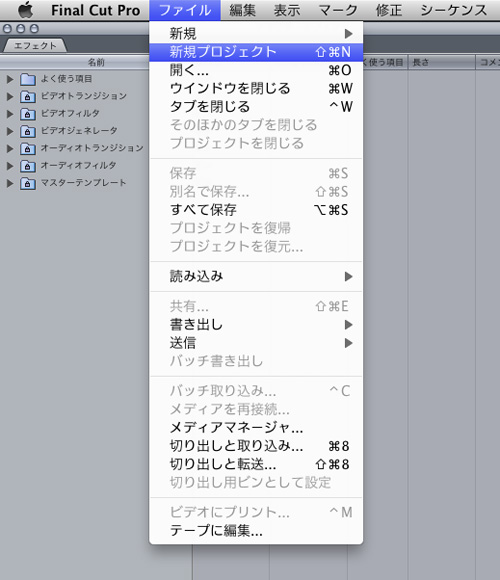Open the シーケンス menu

pyautogui.click(x=454, y=10)
